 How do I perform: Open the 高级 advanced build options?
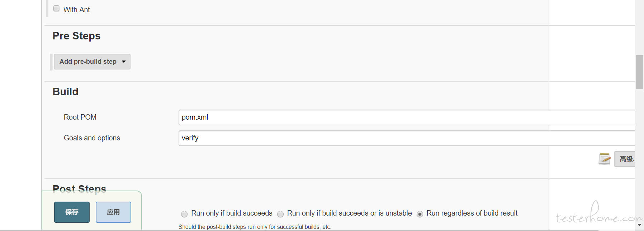tap(625, 159)
